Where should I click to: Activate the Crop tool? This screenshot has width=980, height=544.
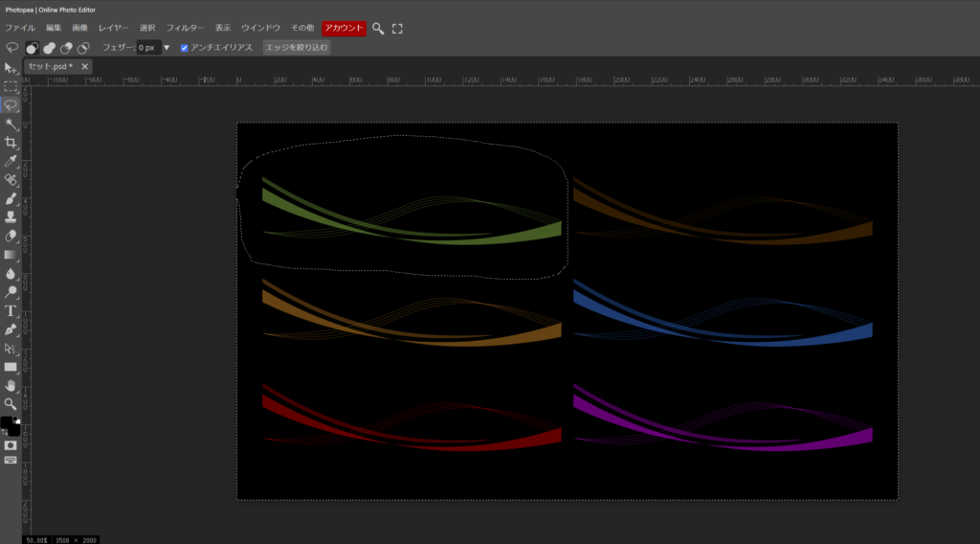pyautogui.click(x=11, y=143)
